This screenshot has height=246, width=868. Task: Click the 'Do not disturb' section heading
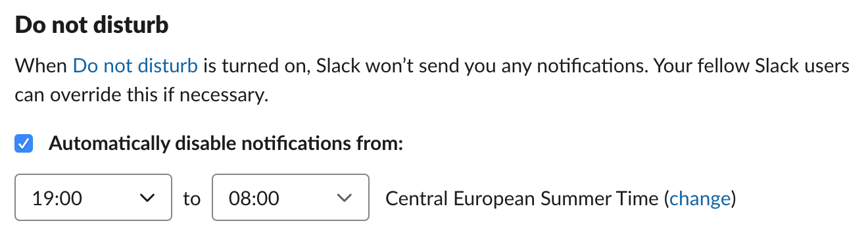tap(92, 25)
